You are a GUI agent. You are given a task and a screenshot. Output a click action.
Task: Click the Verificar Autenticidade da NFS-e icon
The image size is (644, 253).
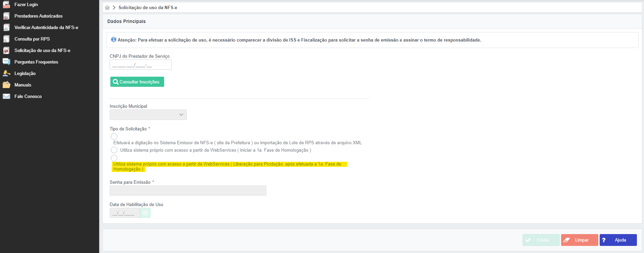point(6,28)
